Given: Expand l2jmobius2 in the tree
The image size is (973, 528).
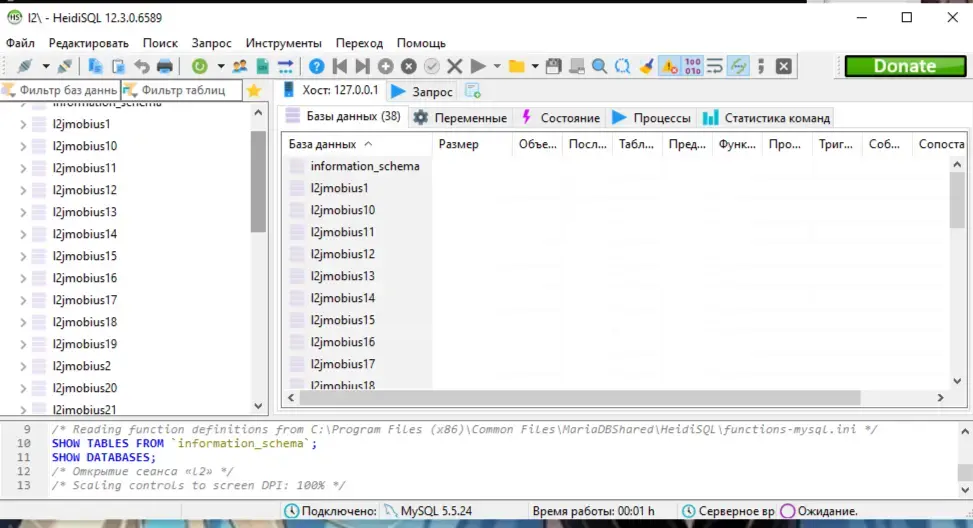Looking at the screenshot, I should tap(23, 367).
